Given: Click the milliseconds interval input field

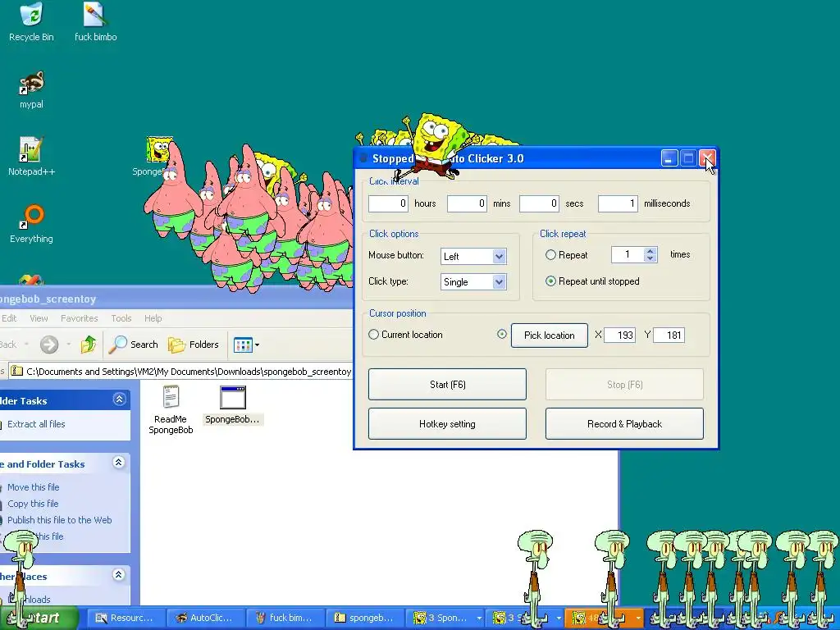Looking at the screenshot, I should tap(619, 203).
